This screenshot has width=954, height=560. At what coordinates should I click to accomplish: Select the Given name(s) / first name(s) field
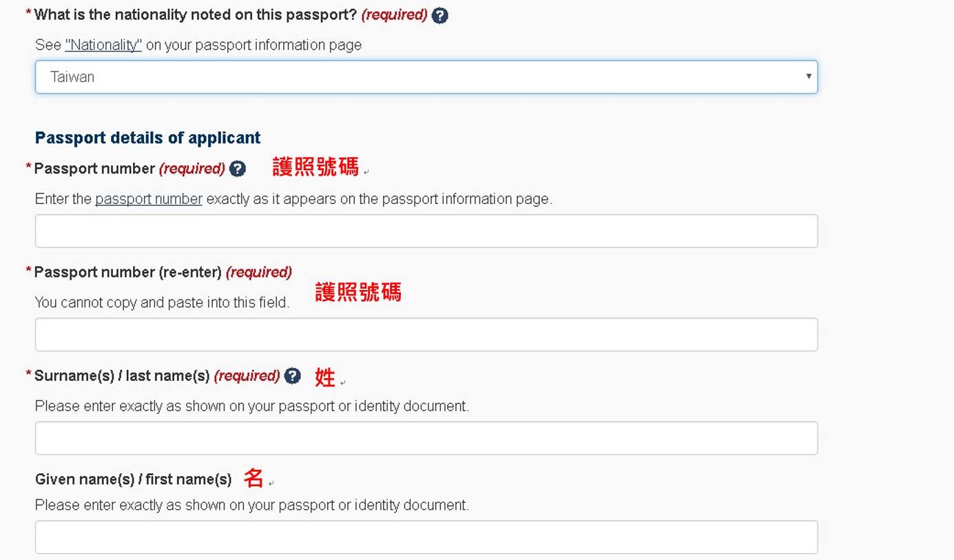[x=426, y=537]
